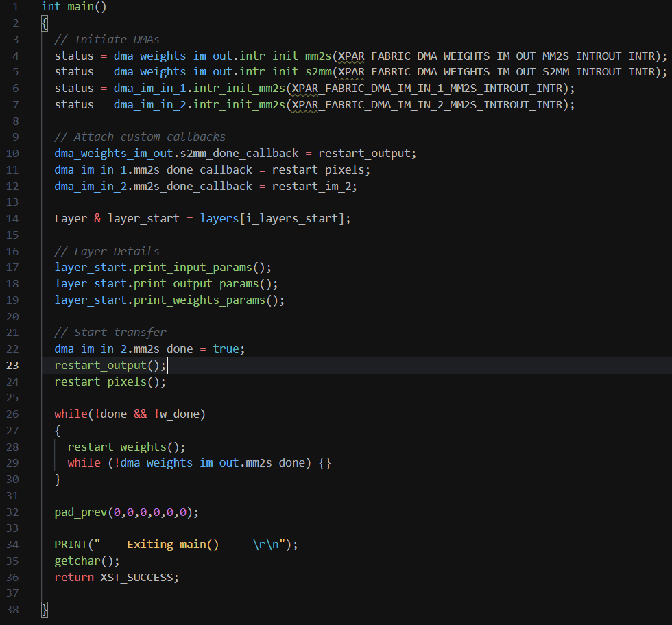
Task: Click the "// Attach custom callbacks" comment
Action: 140,137
